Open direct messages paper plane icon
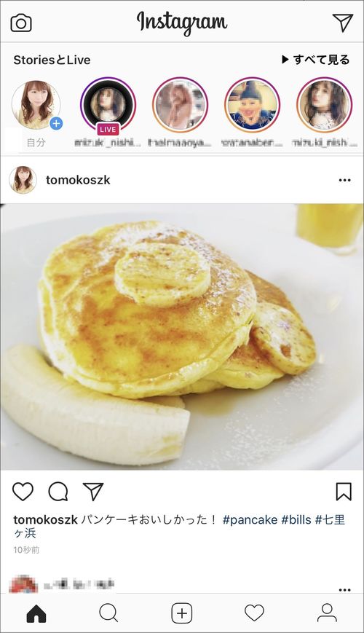This screenshot has height=633, width=364. pyautogui.click(x=343, y=23)
